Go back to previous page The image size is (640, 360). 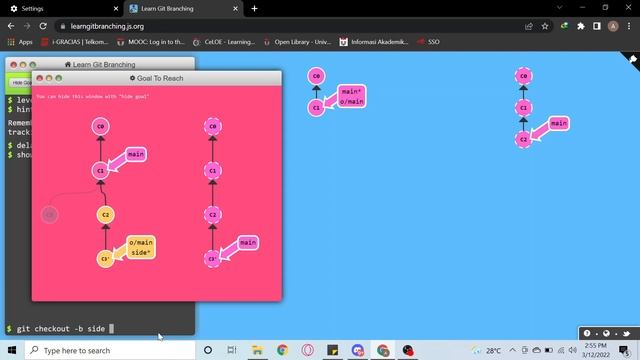tap(11, 26)
